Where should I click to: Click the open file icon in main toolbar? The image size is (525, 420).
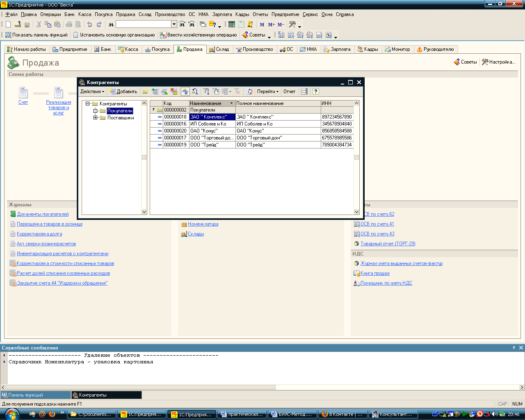[18, 25]
